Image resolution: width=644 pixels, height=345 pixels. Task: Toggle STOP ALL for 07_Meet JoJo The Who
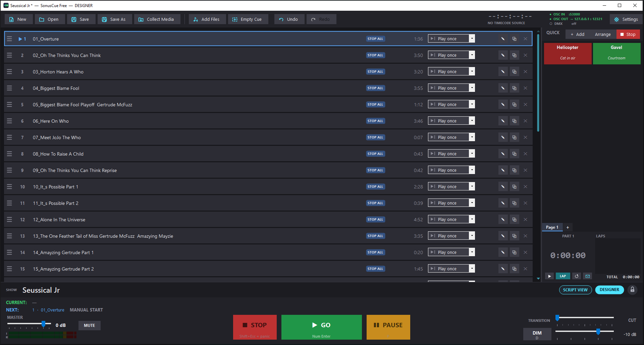click(375, 137)
